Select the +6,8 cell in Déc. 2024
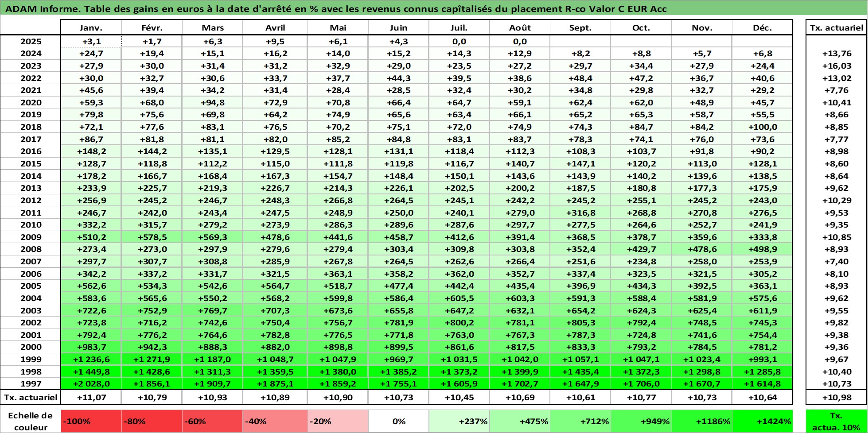This screenshot has height=433, width=868. click(x=763, y=54)
